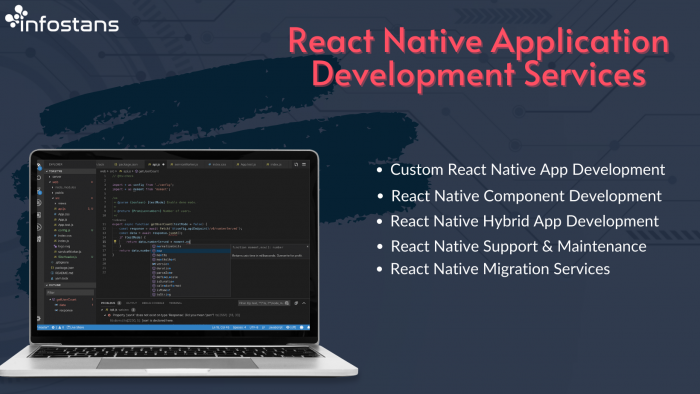
Task: Click the Split Editor icon in the tab bar
Action: point(296,165)
